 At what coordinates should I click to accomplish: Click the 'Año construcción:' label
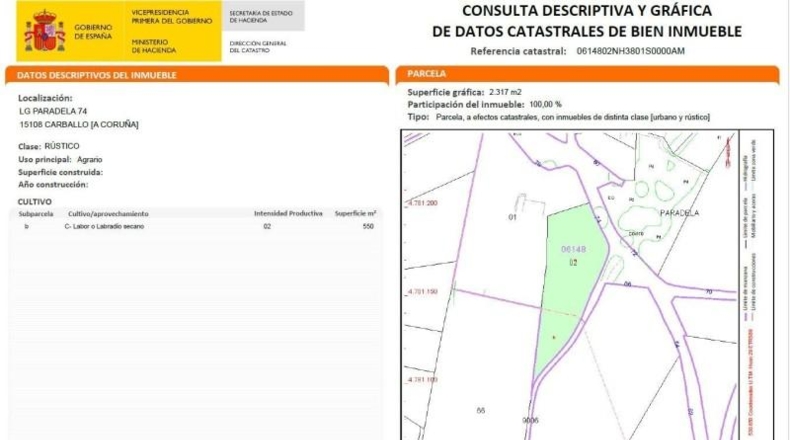(53, 184)
